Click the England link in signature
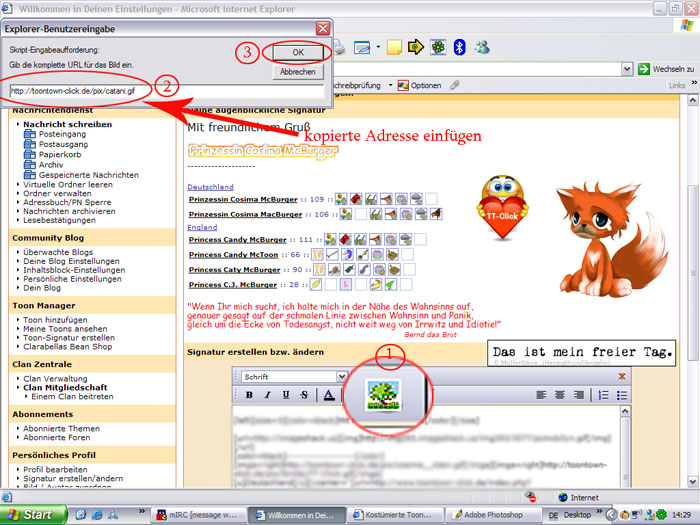Viewport: 700px width, 525px height. click(202, 227)
